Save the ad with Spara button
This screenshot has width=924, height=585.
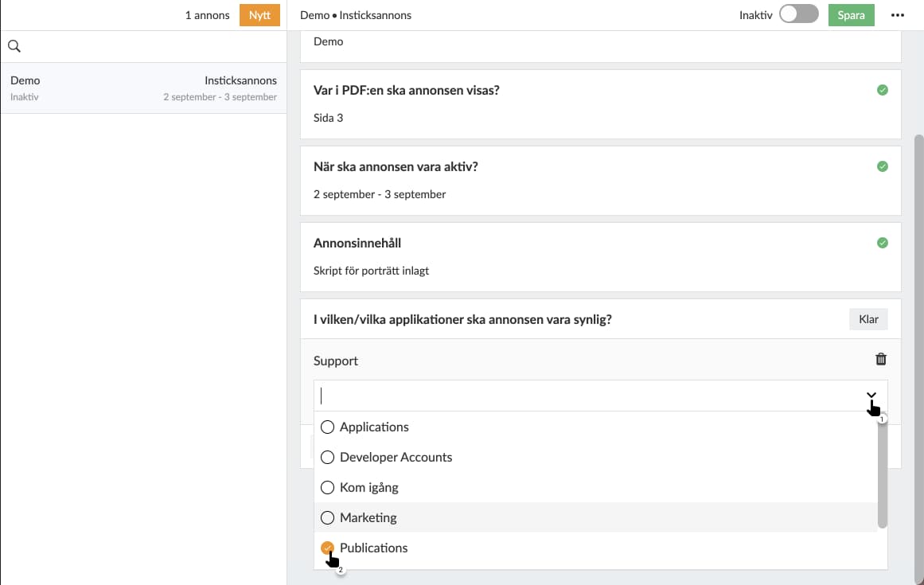851,15
